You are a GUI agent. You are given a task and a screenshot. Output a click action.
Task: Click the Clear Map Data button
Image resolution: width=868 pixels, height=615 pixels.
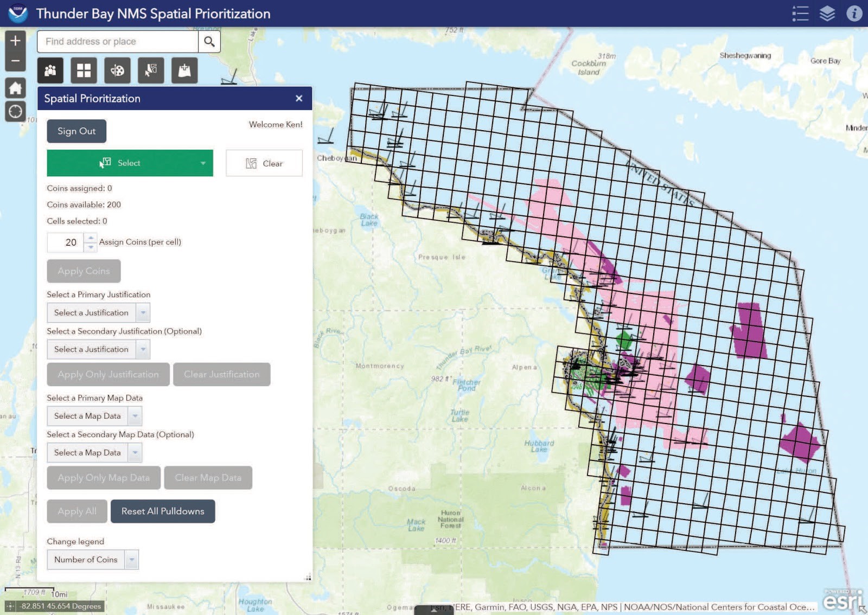208,478
